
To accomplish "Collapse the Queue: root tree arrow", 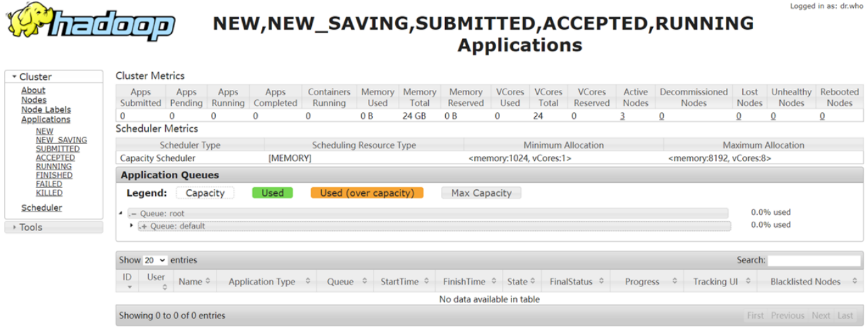I will [x=120, y=213].
